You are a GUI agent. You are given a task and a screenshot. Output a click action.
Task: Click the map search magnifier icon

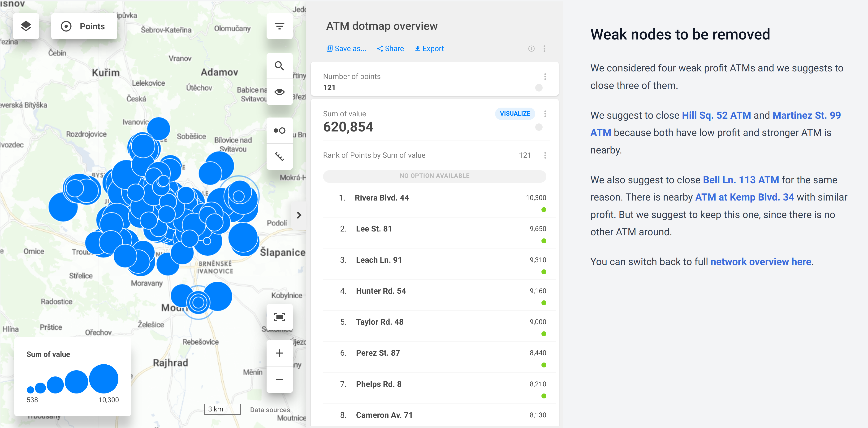[279, 66]
